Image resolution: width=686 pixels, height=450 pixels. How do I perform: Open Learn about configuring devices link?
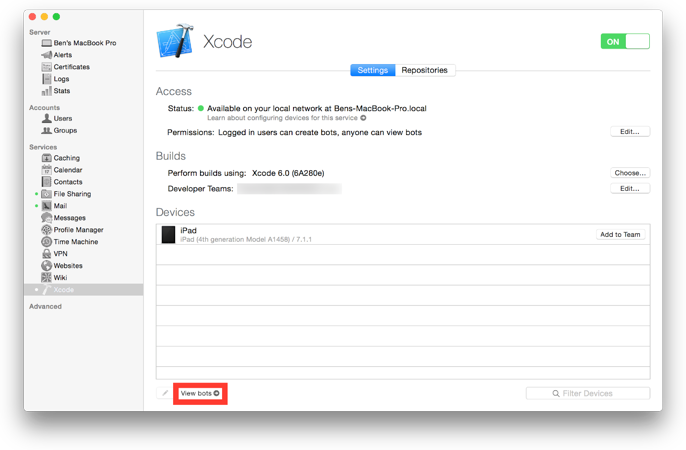click(x=282, y=118)
